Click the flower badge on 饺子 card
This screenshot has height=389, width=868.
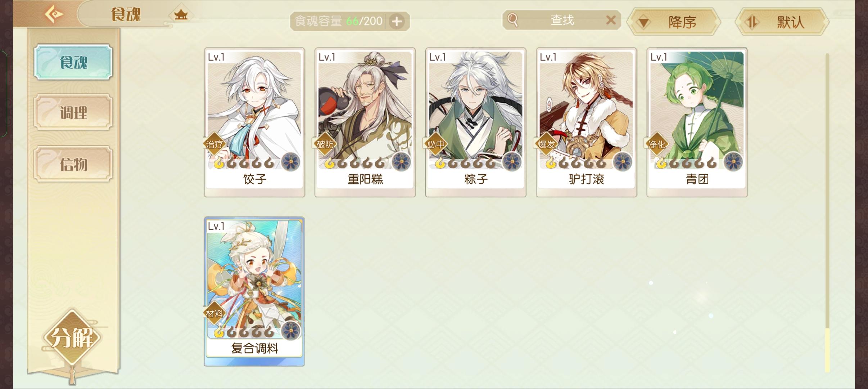(x=290, y=162)
